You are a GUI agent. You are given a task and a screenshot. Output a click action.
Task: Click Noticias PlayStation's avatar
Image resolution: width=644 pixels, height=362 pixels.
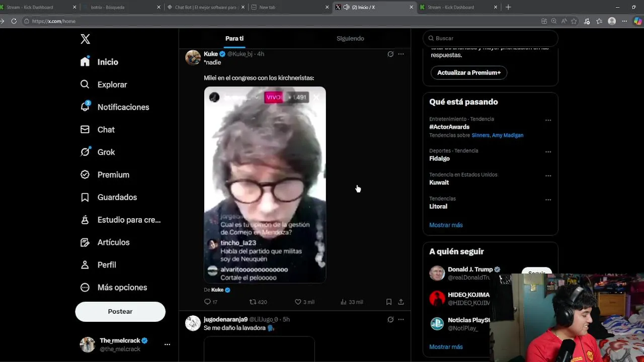pyautogui.click(x=437, y=323)
